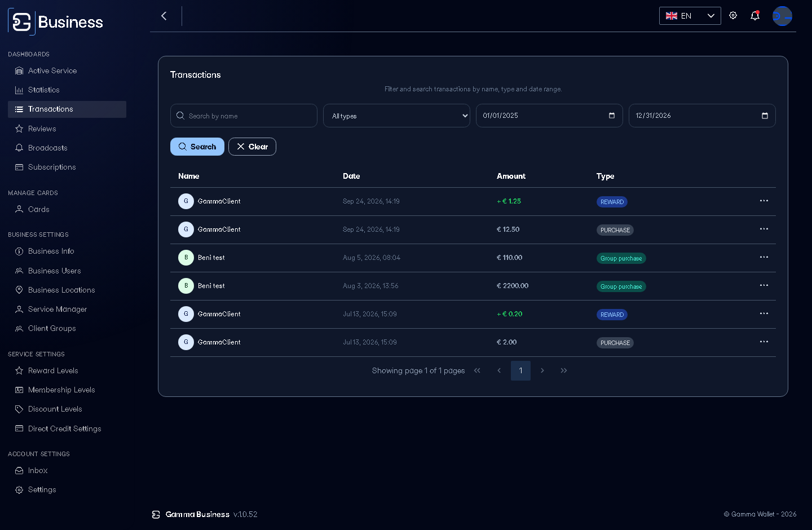This screenshot has height=530, width=812.
Task: Click the Business logo icon
Action: click(21, 22)
